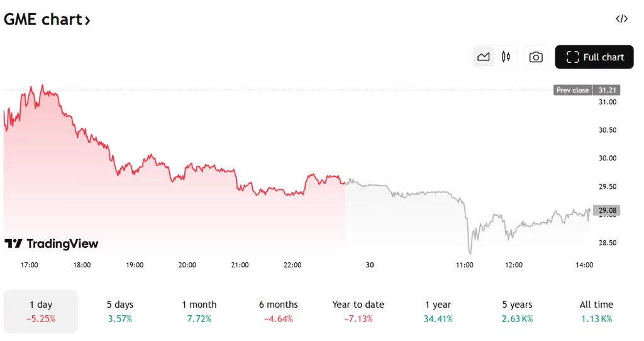Take a chart snapshot with camera icon
The width and height of the screenshot is (644, 341).
536,57
